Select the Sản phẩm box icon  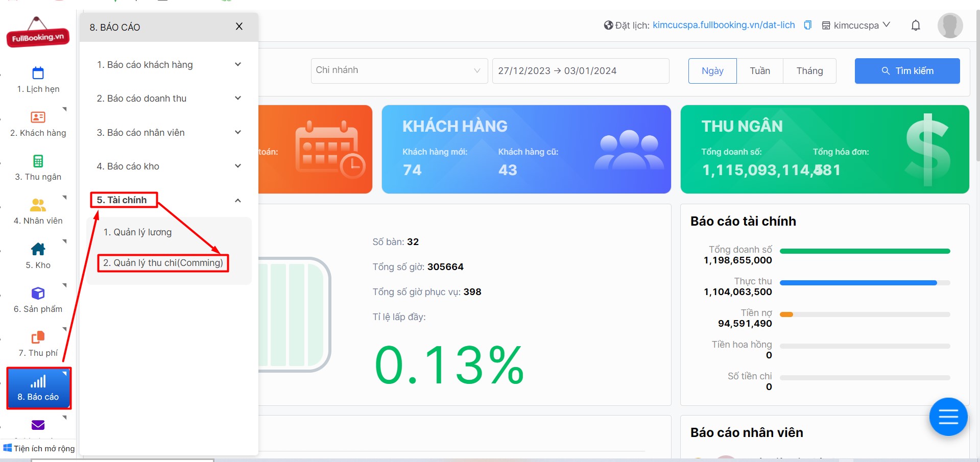[x=38, y=293]
